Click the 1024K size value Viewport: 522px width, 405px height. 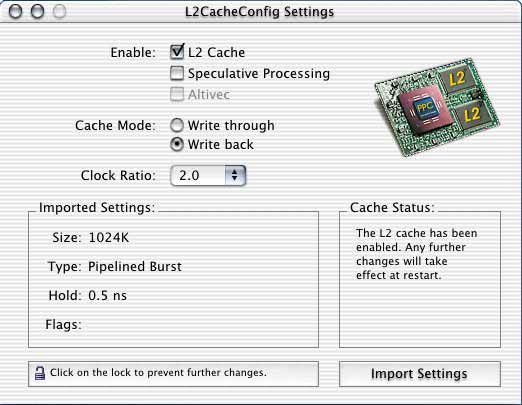coord(109,238)
